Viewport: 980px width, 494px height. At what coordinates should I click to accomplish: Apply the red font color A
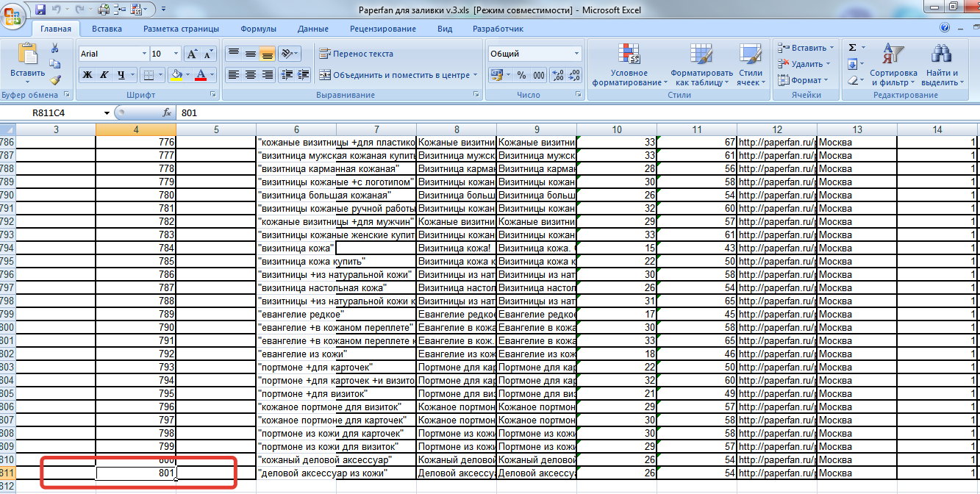point(201,75)
